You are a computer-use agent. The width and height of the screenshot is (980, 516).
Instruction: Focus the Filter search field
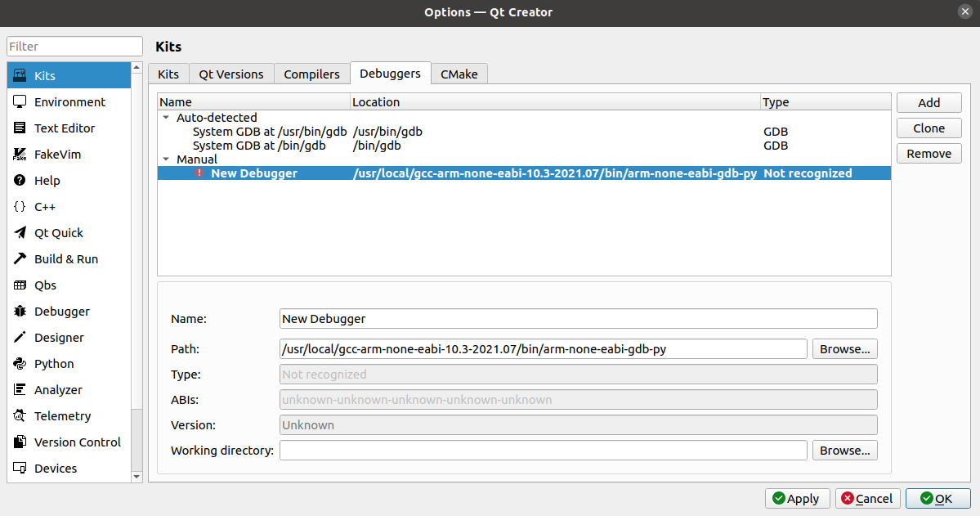tap(75, 47)
